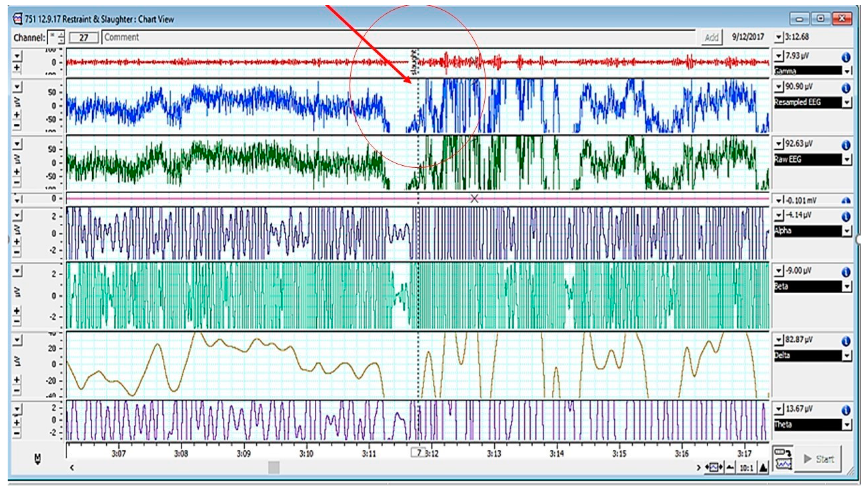
Task: Click the horizontal compression mountain icon right of 10:1
Action: pyautogui.click(x=763, y=468)
